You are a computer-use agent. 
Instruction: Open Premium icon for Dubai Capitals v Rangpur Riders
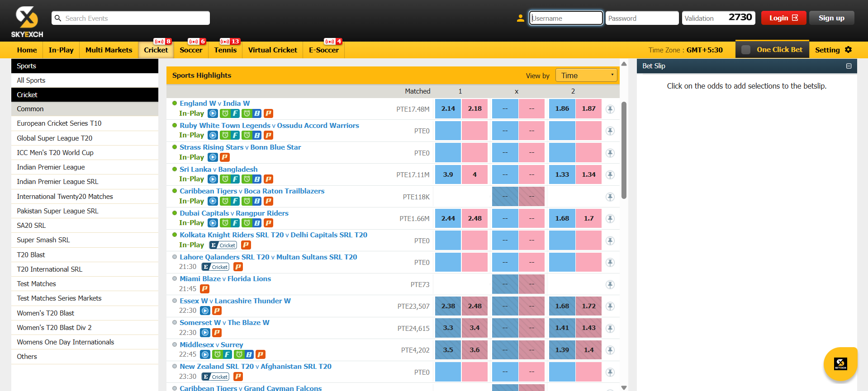(268, 223)
